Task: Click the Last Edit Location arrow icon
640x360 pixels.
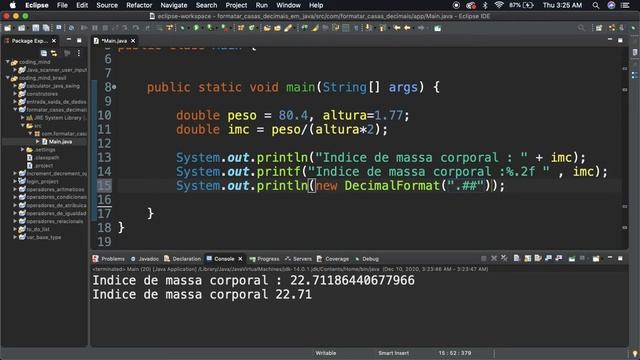Action: (x=397, y=28)
